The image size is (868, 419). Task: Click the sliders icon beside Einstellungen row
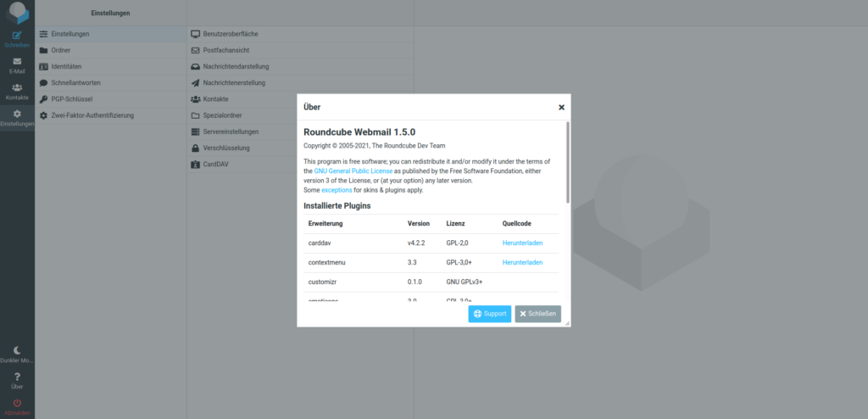(x=44, y=34)
